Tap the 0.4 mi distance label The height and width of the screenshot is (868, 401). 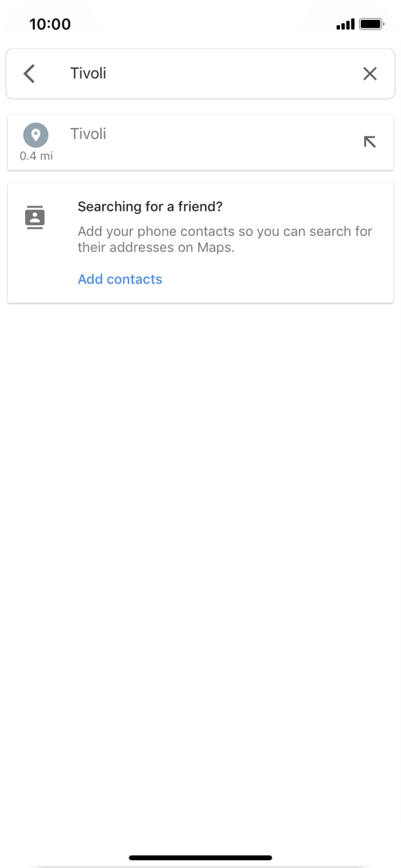tap(36, 156)
